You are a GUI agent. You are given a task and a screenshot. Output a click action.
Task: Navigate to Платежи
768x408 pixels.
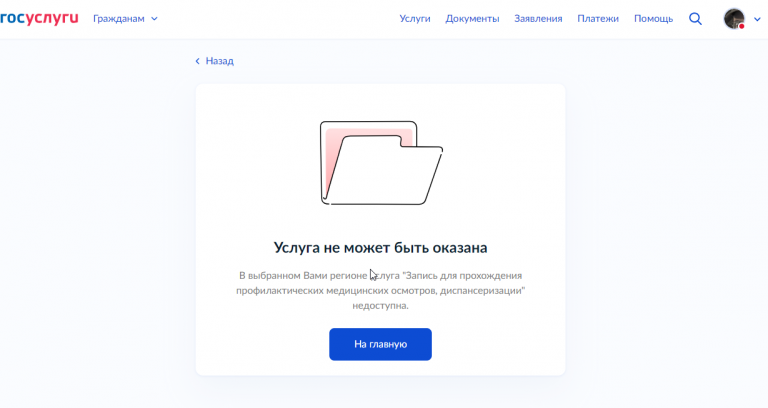coord(598,19)
